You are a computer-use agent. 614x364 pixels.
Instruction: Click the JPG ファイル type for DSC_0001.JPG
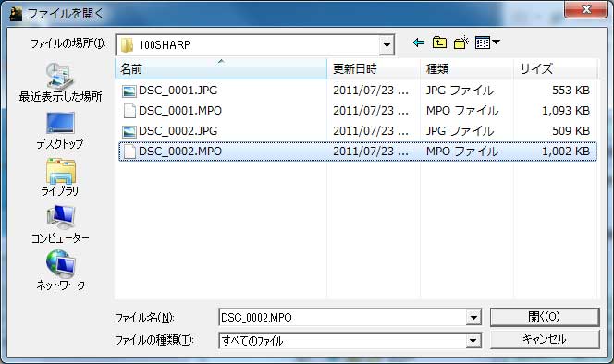click(x=460, y=91)
